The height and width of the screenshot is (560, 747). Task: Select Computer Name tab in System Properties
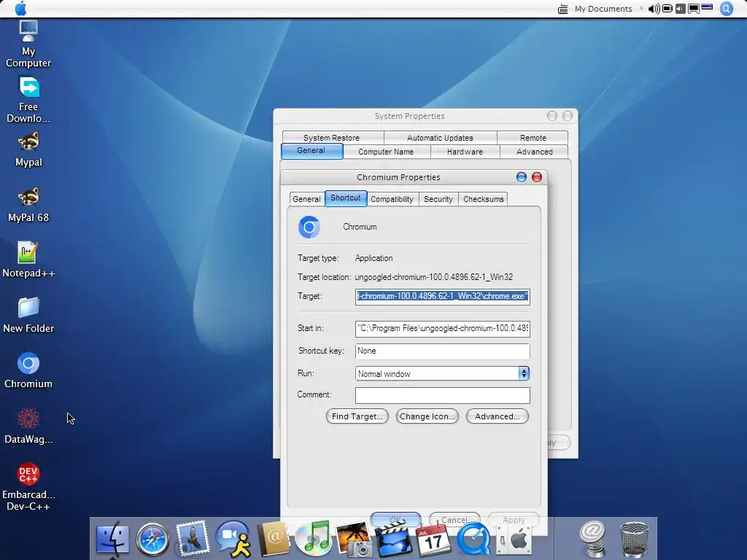click(386, 152)
